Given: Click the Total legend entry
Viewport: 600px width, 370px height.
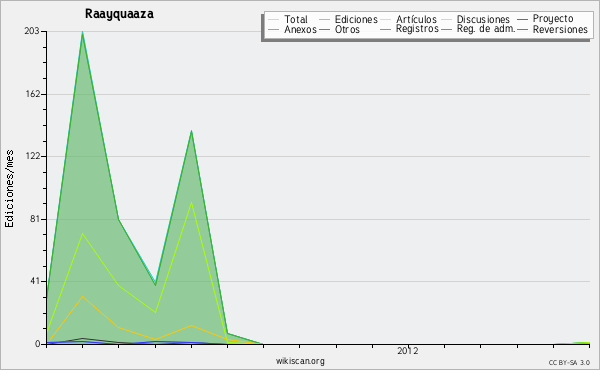Looking at the screenshot, I should 288,19.
